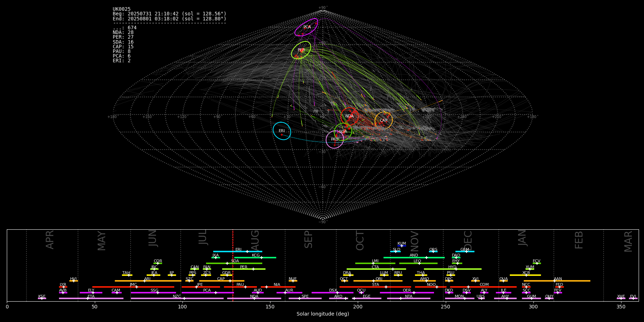Click the KSE shower label in timeline

pyautogui.click(x=42, y=297)
